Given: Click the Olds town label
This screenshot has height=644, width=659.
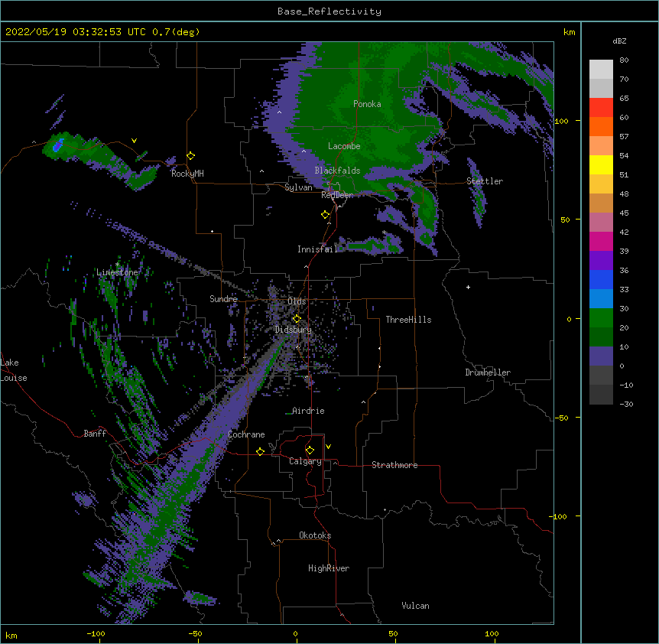Looking at the screenshot, I should 297,301.
